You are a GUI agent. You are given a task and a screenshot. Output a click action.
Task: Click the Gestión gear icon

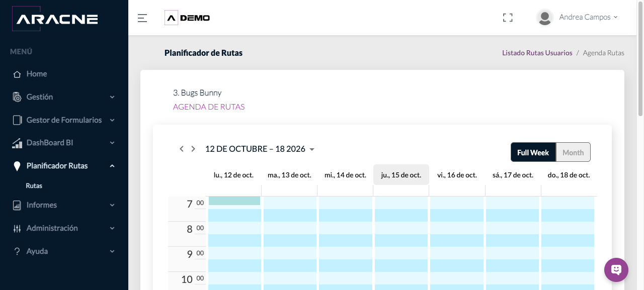17,97
